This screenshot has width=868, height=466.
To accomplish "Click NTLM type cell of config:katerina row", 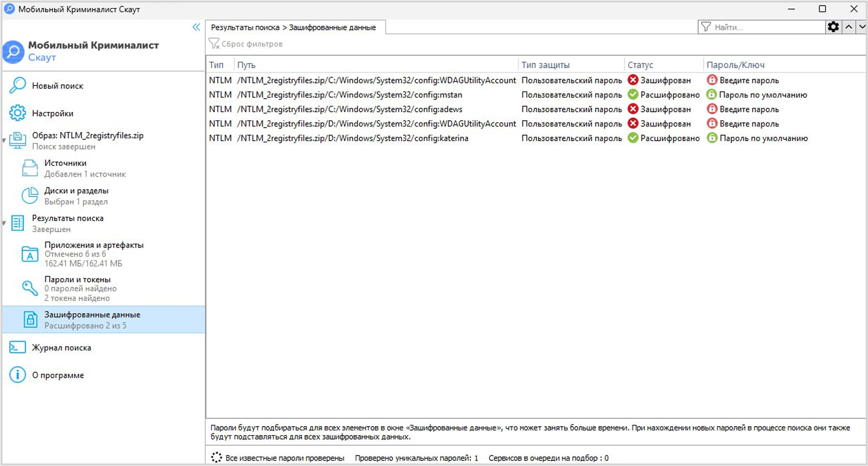I will pyautogui.click(x=220, y=138).
